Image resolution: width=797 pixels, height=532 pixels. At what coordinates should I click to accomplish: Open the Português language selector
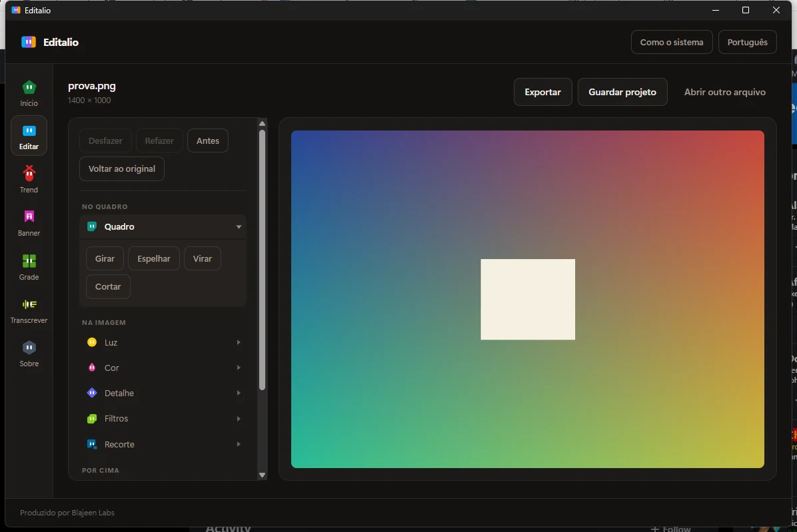747,42
